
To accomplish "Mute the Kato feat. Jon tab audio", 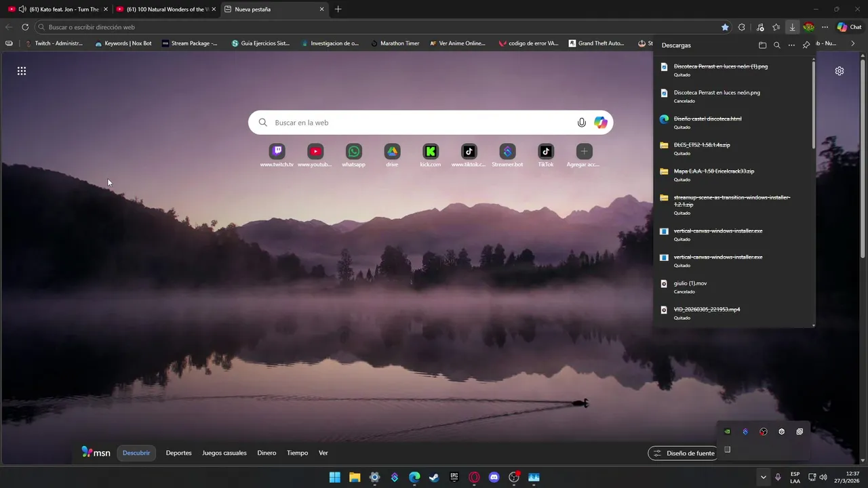I will (22, 9).
